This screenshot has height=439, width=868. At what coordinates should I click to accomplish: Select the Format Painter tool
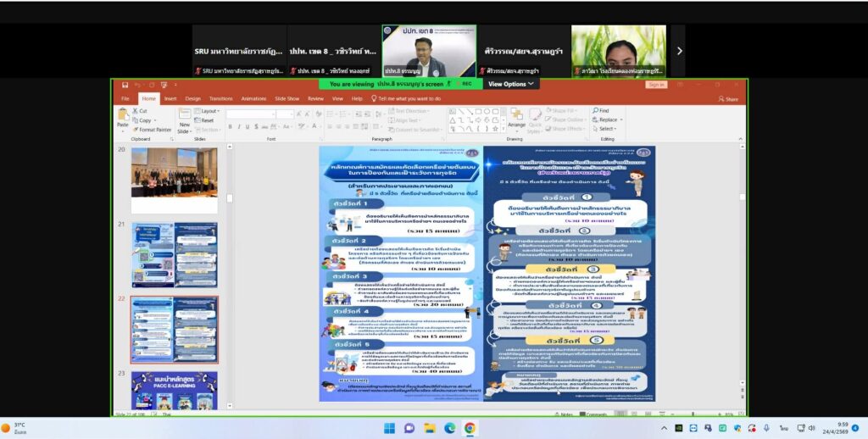(156, 130)
